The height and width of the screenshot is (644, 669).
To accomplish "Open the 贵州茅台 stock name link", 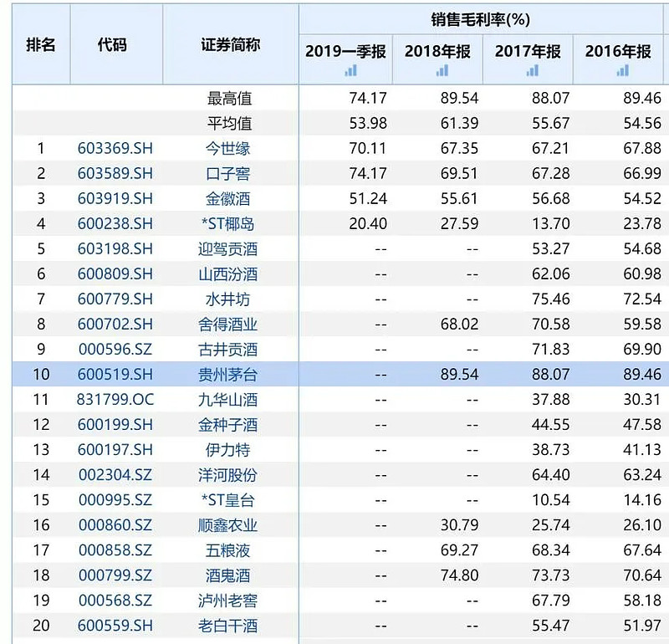I will point(227,375).
